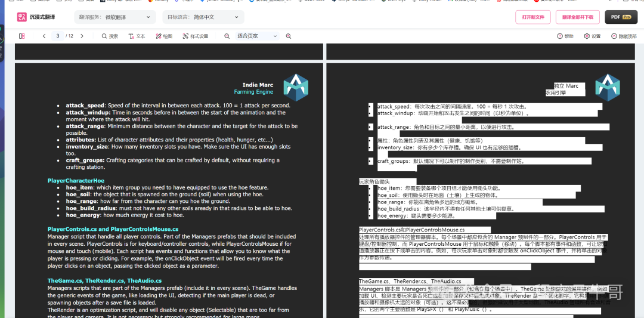Click the 打开新文件 button
Screen dimensions: 644x318
point(533,17)
